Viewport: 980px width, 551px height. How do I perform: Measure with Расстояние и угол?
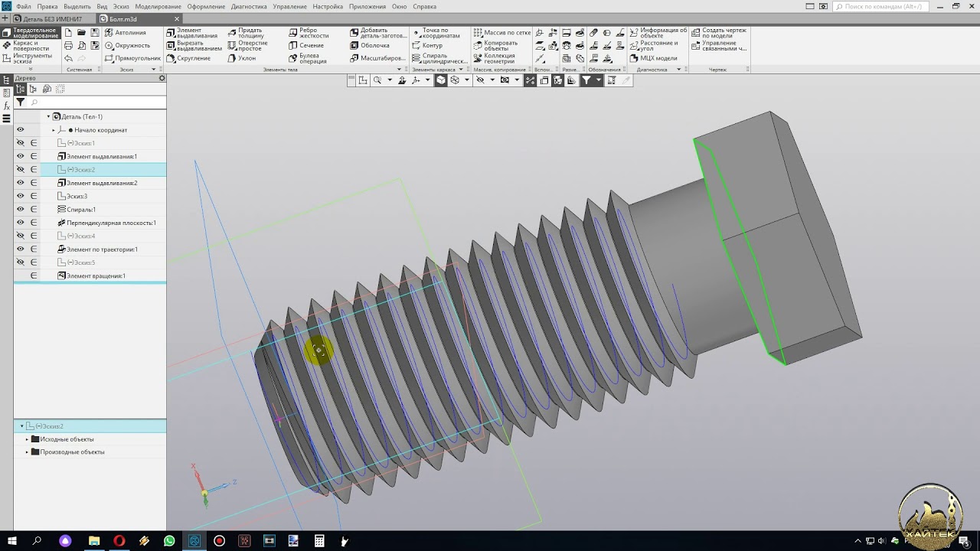click(654, 45)
